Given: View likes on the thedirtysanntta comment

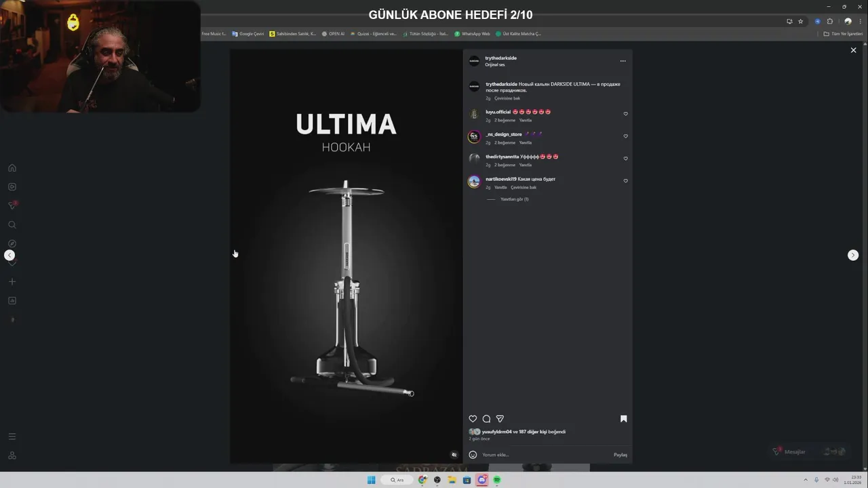Looking at the screenshot, I should tap(505, 165).
